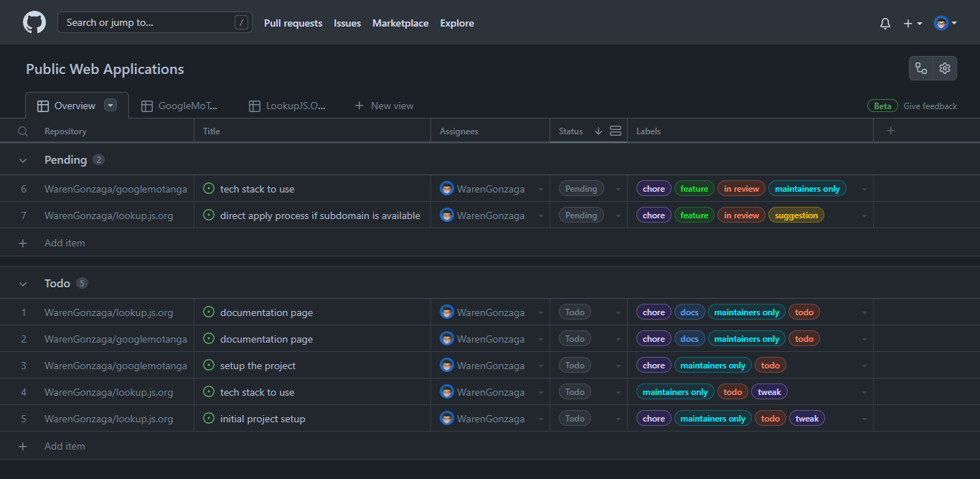
Task: Click WarenGonzaga/lookup.js.org in row 5
Action: pos(109,419)
